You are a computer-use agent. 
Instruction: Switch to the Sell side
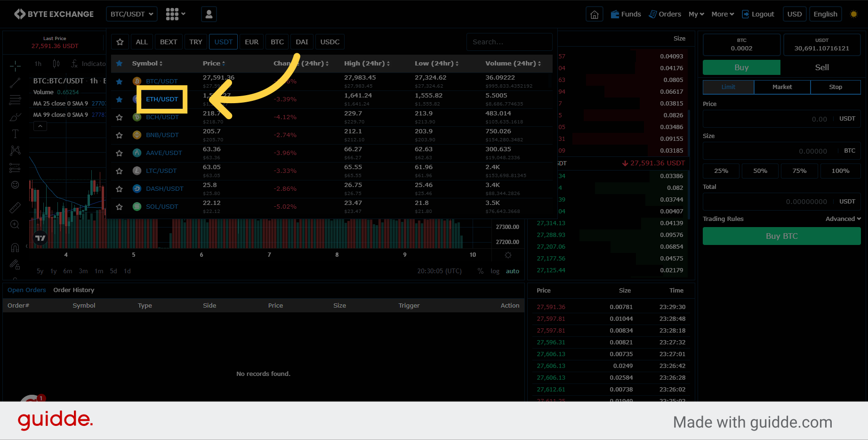(822, 67)
